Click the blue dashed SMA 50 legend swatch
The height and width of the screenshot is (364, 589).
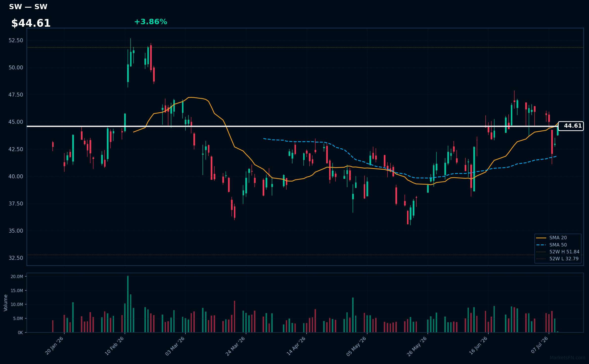point(541,245)
